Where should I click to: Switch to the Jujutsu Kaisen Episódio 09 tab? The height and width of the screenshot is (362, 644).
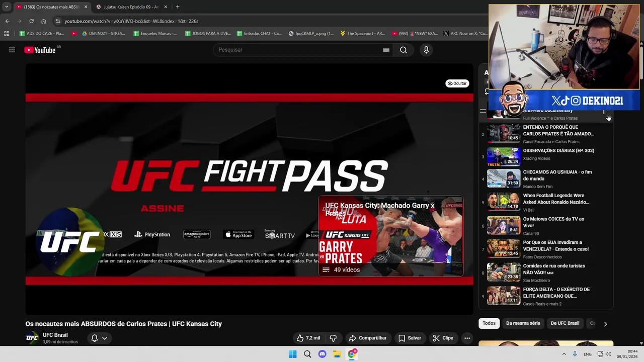pyautogui.click(x=132, y=7)
